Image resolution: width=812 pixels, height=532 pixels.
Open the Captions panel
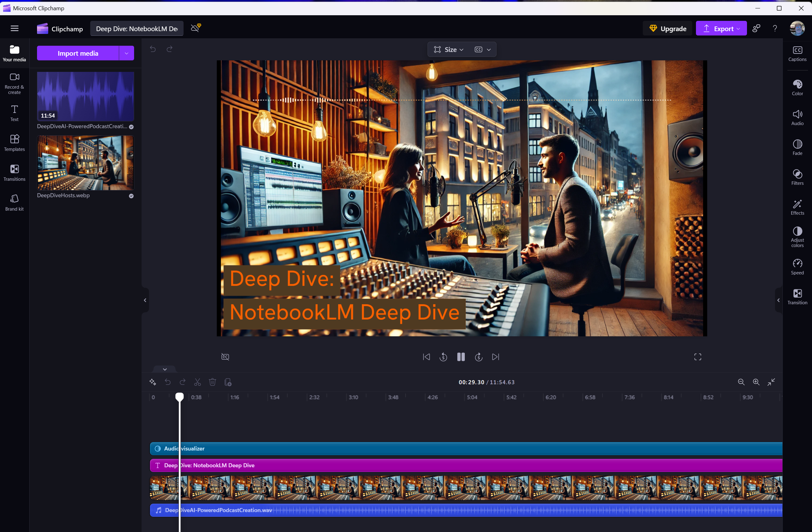coord(797,54)
